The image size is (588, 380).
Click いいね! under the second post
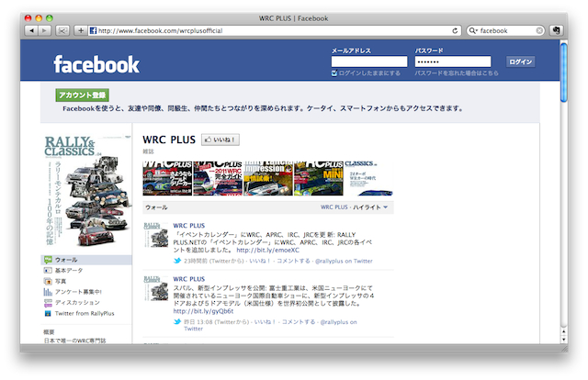[x=265, y=322]
